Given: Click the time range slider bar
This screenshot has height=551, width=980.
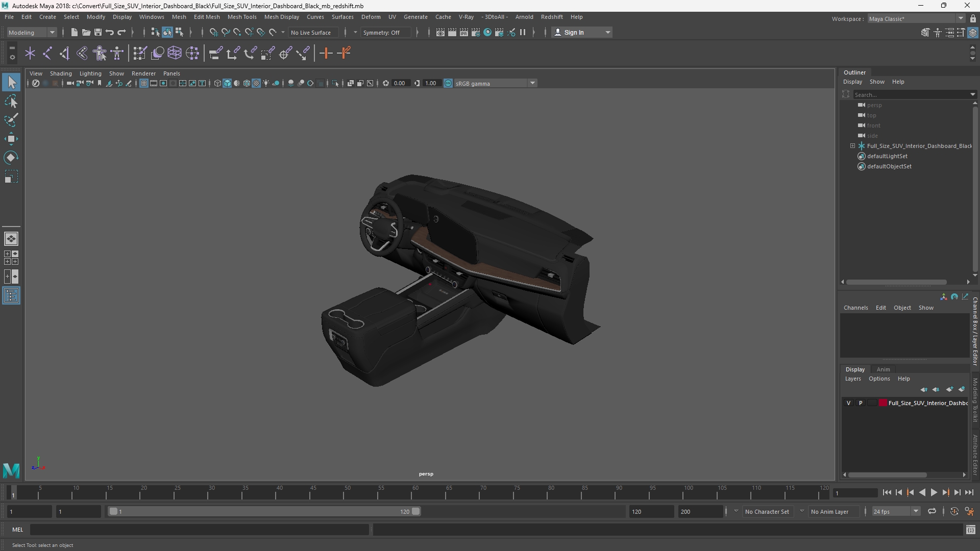Looking at the screenshot, I should [x=264, y=511].
